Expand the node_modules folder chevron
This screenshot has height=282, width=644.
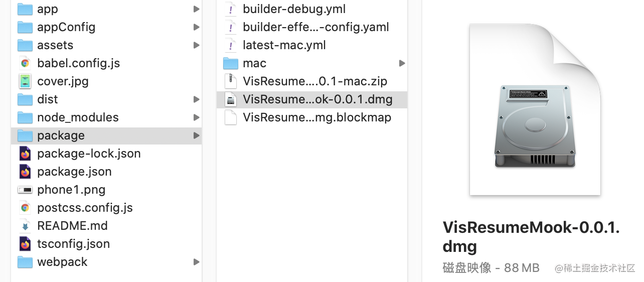pyautogui.click(x=196, y=117)
